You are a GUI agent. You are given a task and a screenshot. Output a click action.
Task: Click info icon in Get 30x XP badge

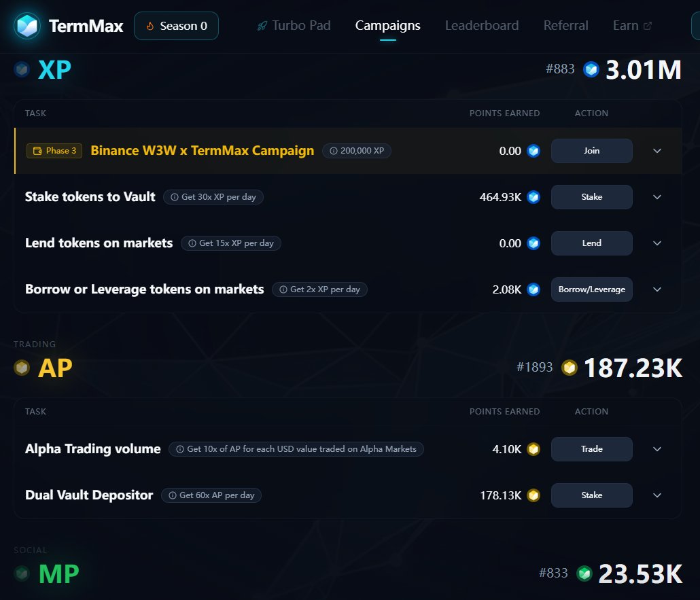[175, 197]
